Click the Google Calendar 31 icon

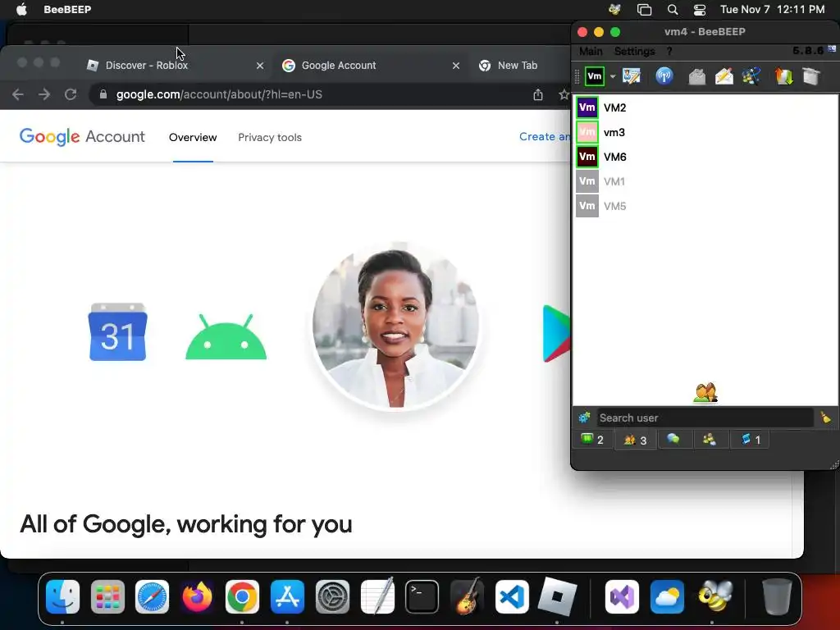click(117, 331)
